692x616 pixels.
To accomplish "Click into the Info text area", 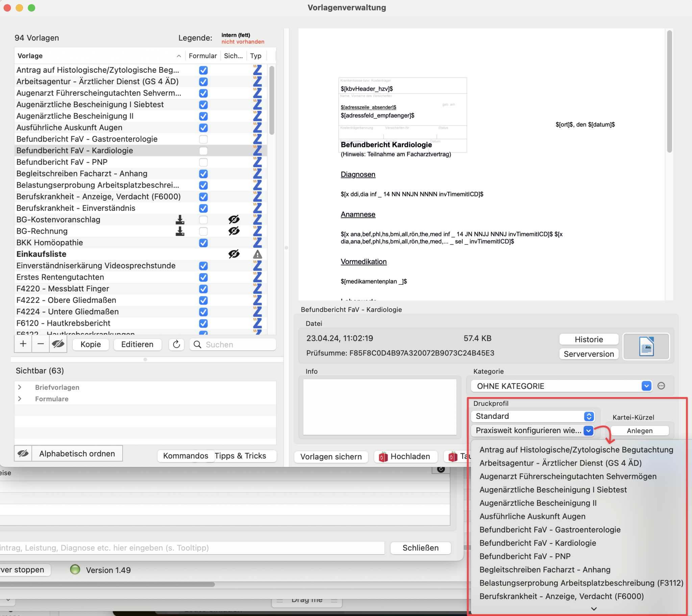I will click(379, 407).
